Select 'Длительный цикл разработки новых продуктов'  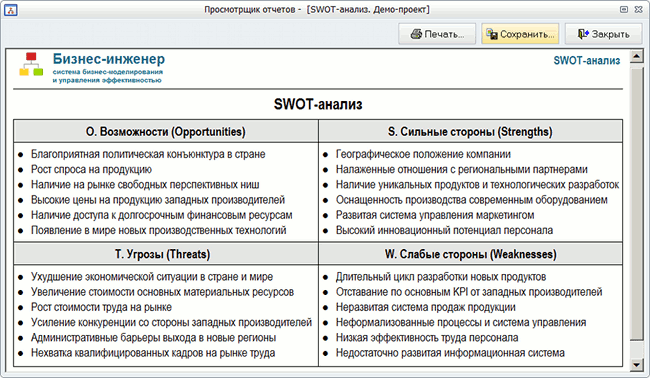tap(441, 277)
